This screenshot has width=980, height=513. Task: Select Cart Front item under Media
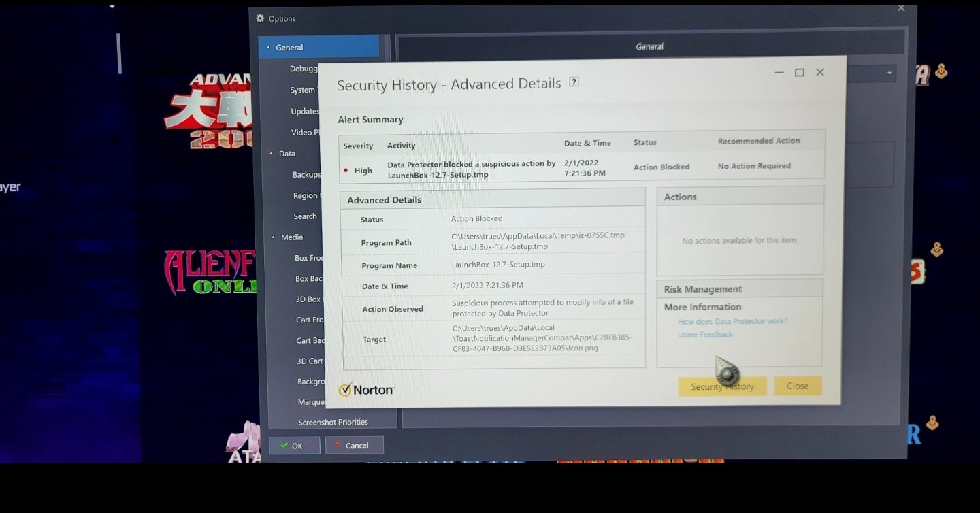[310, 320]
